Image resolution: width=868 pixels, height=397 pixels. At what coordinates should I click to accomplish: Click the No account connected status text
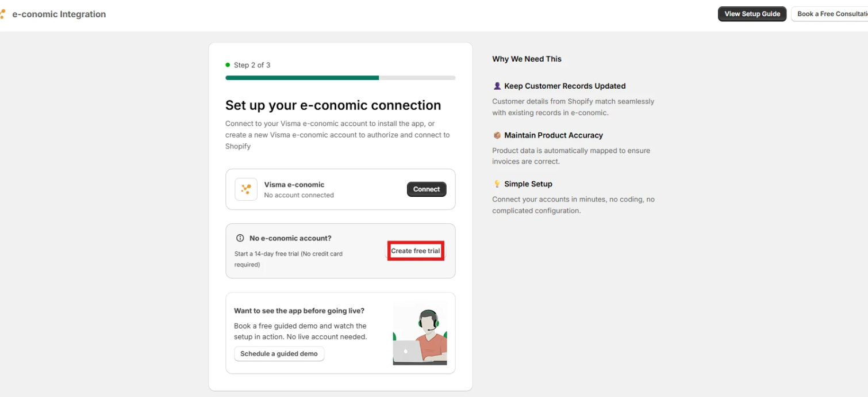[x=299, y=195]
